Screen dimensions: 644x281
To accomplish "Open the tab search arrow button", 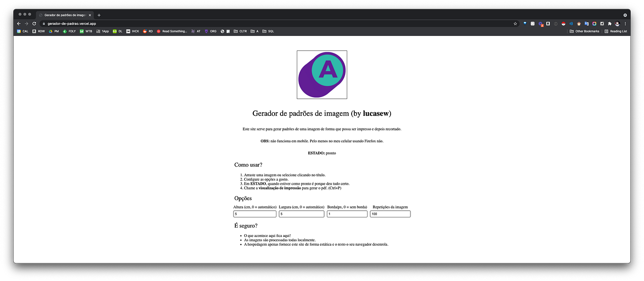I will pos(625,15).
